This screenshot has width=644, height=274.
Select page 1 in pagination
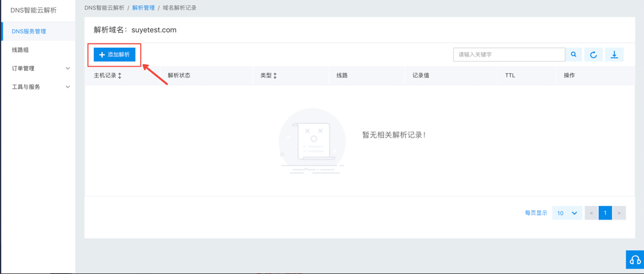click(605, 213)
